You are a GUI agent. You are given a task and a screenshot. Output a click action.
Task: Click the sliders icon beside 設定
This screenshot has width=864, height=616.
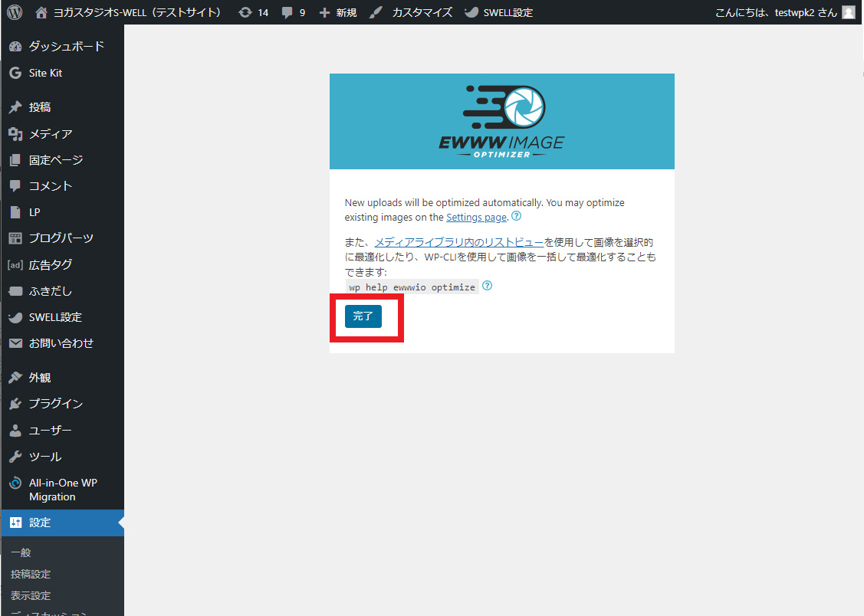(15, 523)
